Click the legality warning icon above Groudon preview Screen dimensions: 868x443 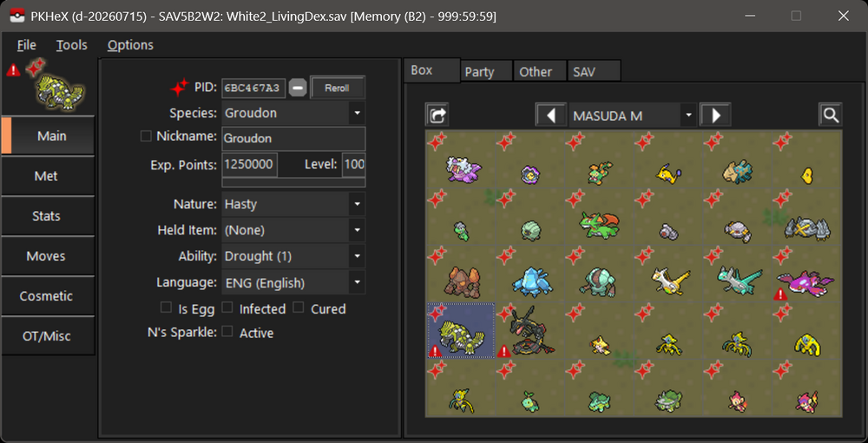(13, 69)
